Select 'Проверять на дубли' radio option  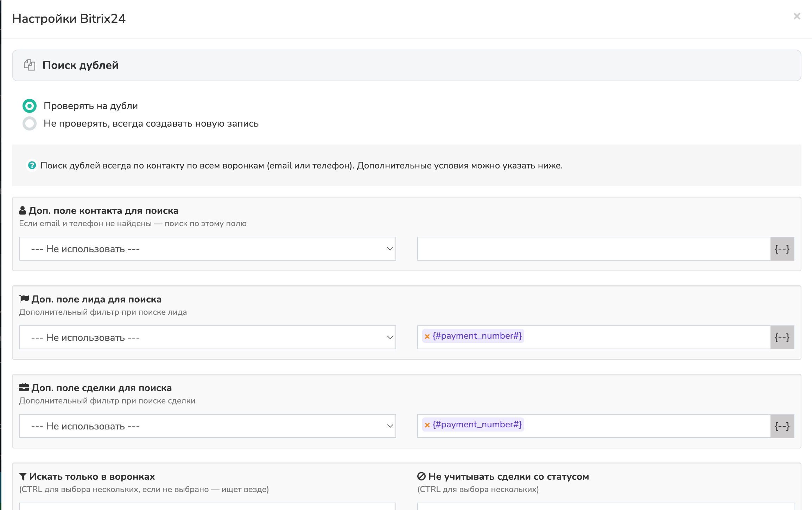tap(30, 106)
